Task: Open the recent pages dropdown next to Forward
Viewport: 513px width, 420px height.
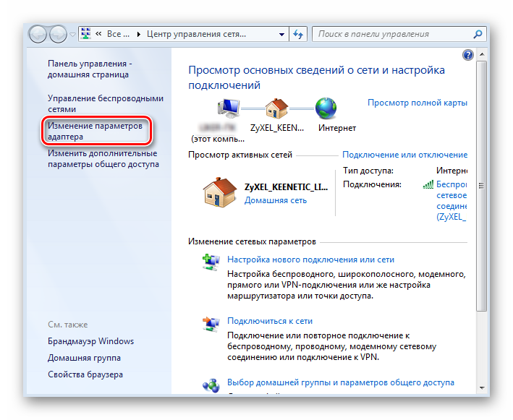Action: pos(72,34)
